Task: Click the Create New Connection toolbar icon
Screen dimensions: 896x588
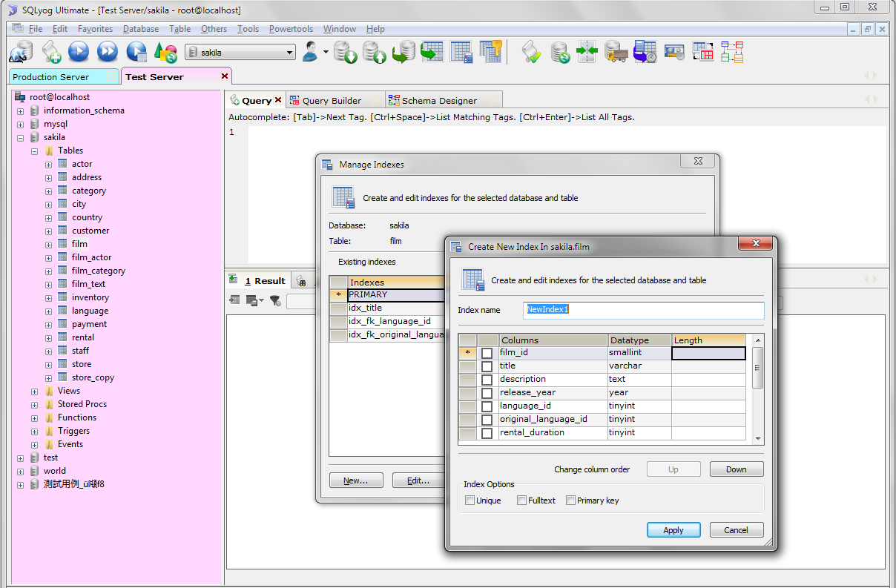Action: tap(21, 52)
